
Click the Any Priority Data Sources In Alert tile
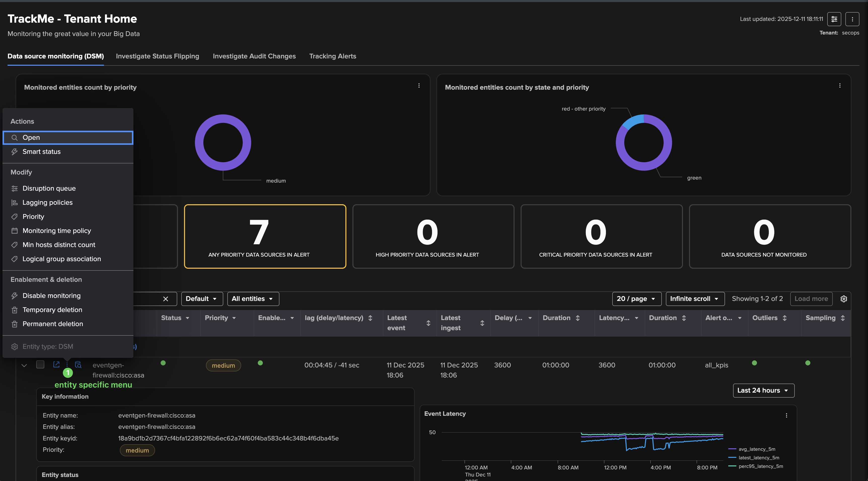[x=265, y=236]
